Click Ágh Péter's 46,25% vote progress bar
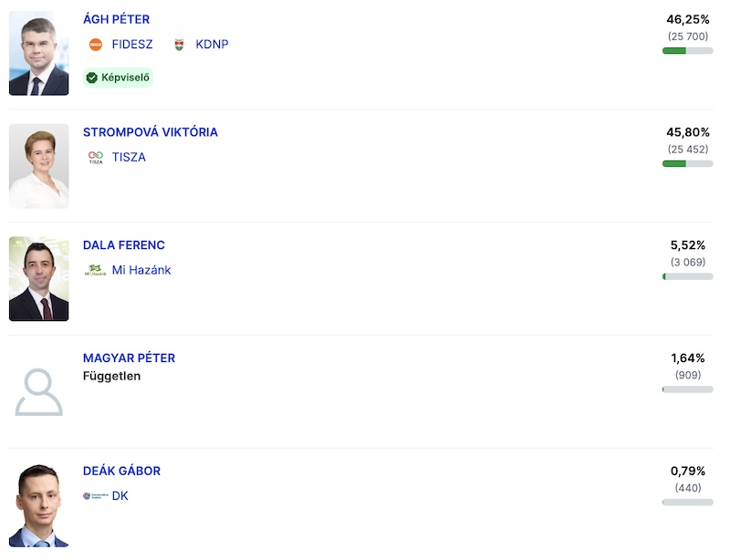The image size is (730, 560). 687,51
